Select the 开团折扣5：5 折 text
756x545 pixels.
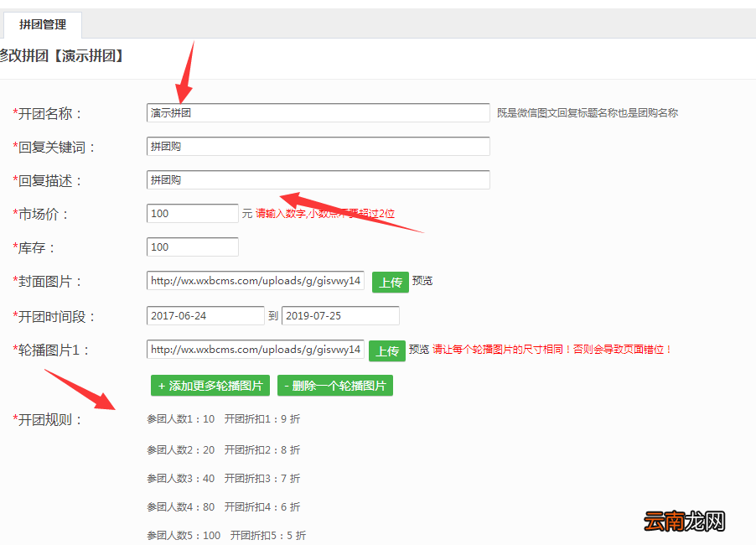(268, 535)
